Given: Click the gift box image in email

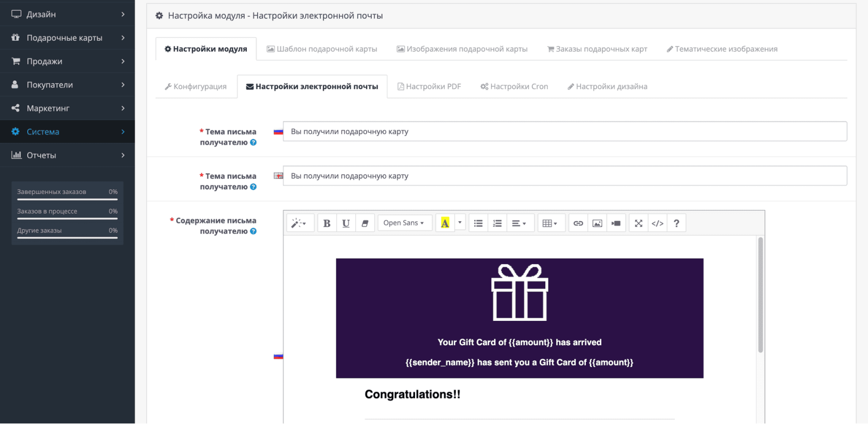Looking at the screenshot, I should pyautogui.click(x=520, y=293).
